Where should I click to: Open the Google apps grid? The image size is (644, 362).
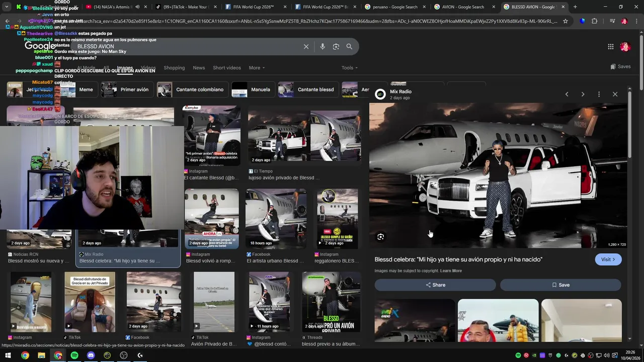(x=611, y=47)
